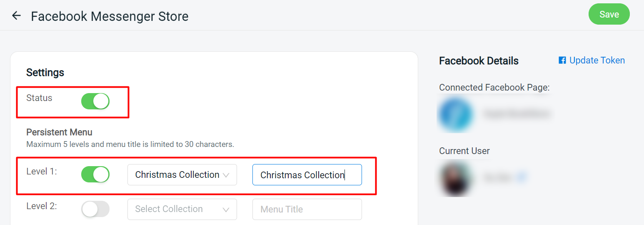Click the Update Token link
Image resolution: width=644 pixels, height=225 pixels.
597,61
